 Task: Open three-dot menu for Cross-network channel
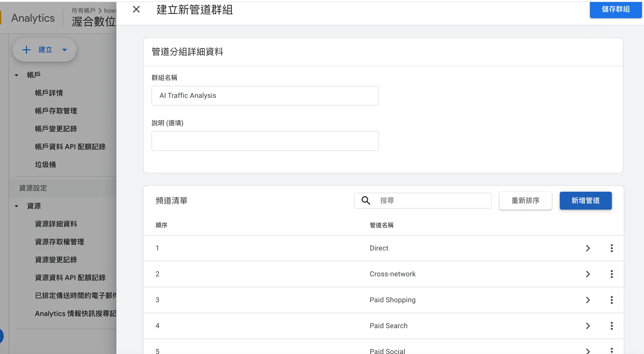(x=612, y=274)
